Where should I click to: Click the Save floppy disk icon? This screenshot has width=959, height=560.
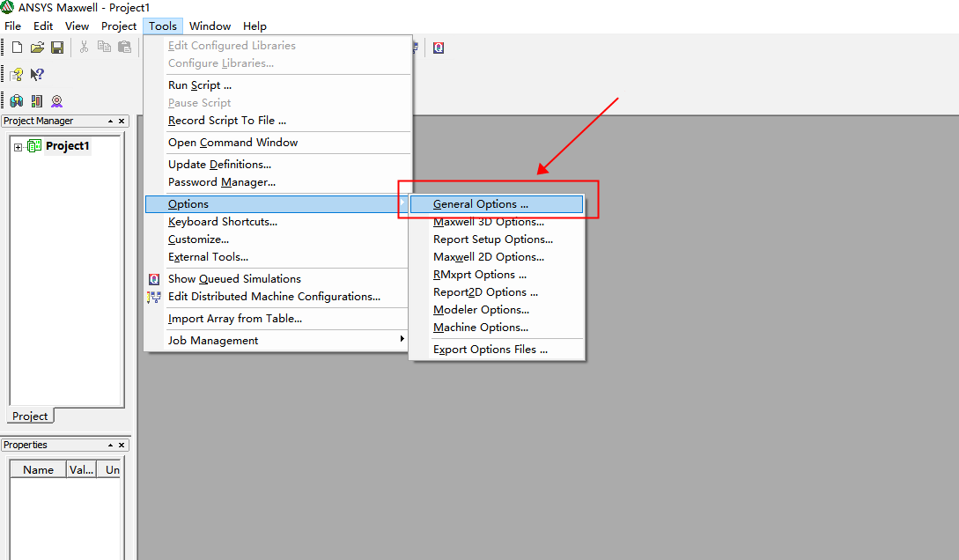click(56, 48)
